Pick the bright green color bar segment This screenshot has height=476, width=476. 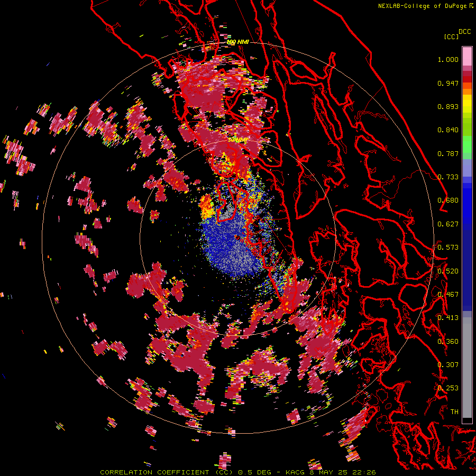[x=467, y=144]
